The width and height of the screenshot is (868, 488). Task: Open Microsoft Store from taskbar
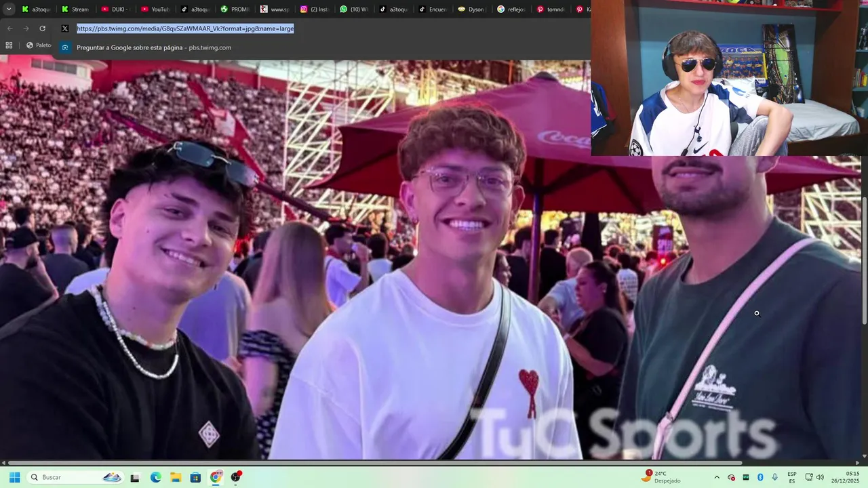click(195, 477)
